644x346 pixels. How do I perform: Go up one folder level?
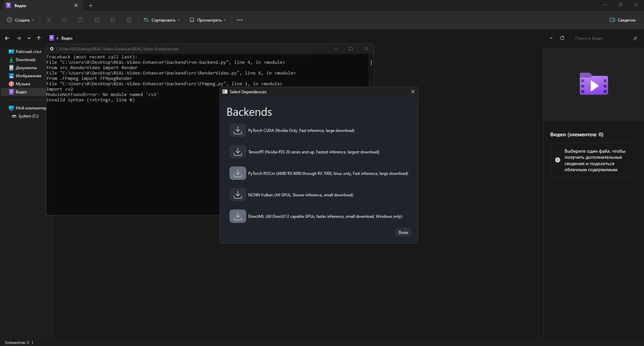(39, 38)
